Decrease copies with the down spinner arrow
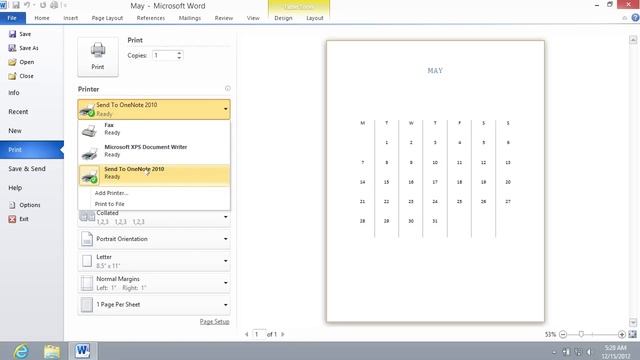 pos(179,58)
